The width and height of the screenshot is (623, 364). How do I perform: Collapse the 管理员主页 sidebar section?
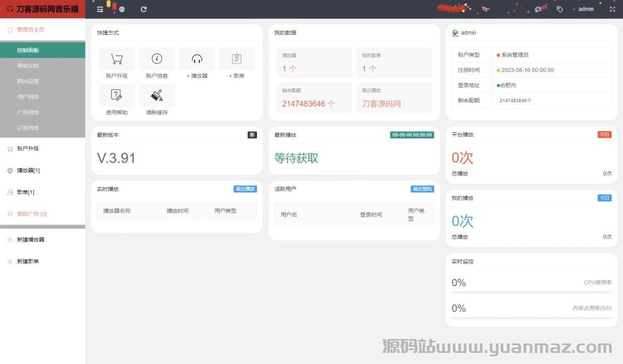(31, 30)
